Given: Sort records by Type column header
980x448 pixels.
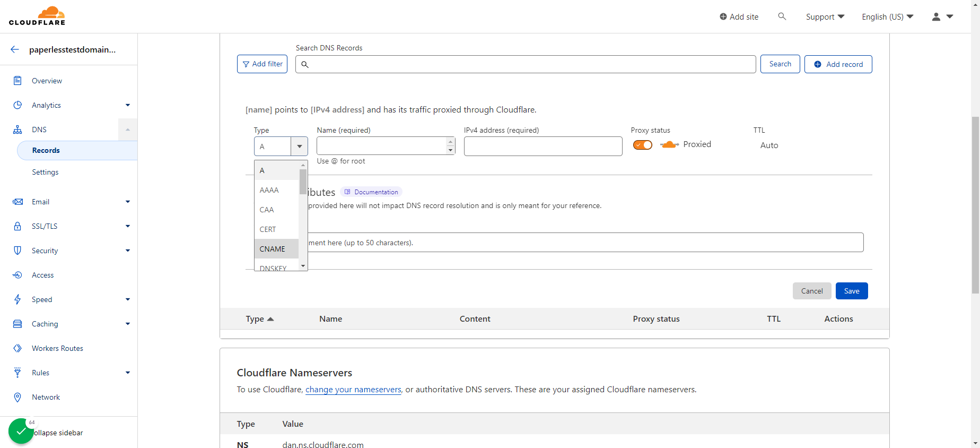Looking at the screenshot, I should [259, 319].
